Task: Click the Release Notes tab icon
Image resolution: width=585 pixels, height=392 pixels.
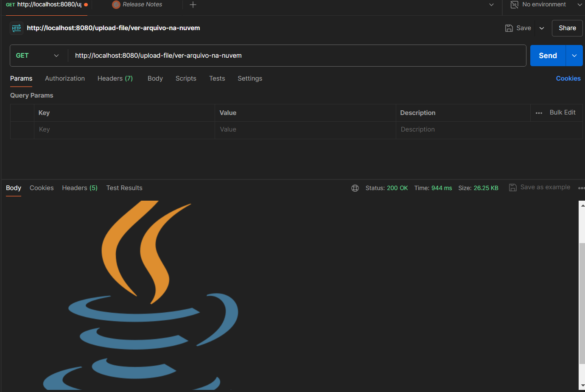Action: pos(116,5)
